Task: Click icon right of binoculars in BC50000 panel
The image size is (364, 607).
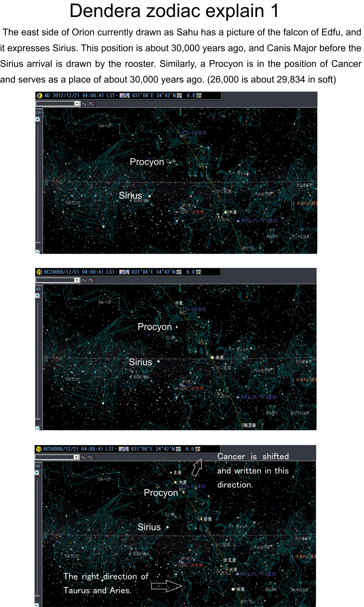Action: pos(91,457)
